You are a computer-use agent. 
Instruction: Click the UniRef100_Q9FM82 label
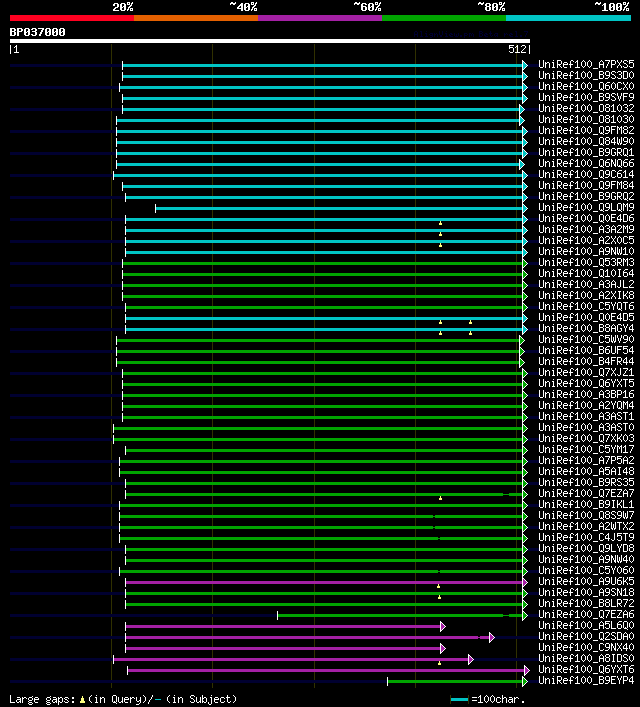point(586,130)
